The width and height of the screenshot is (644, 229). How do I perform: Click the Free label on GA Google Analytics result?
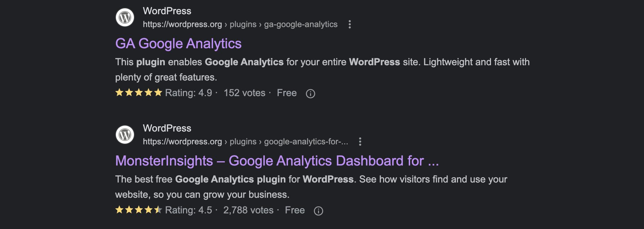click(286, 93)
